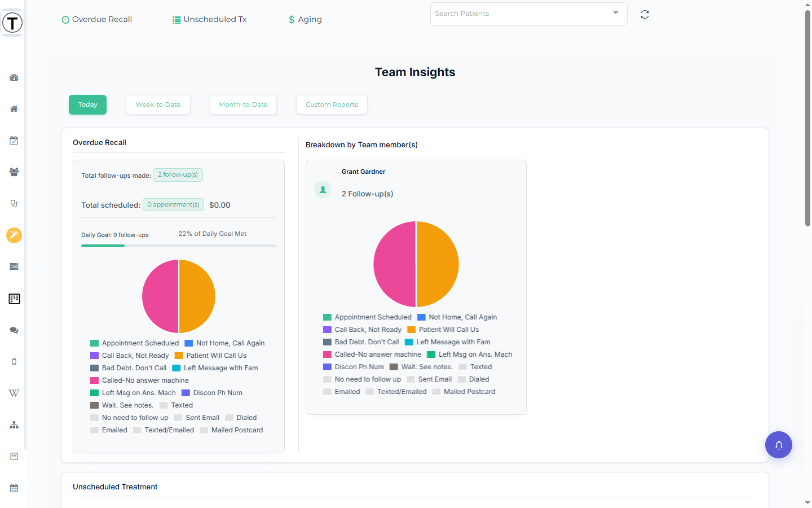Open the chat bubbles icon in sidebar
The width and height of the screenshot is (812, 508).
point(14,330)
